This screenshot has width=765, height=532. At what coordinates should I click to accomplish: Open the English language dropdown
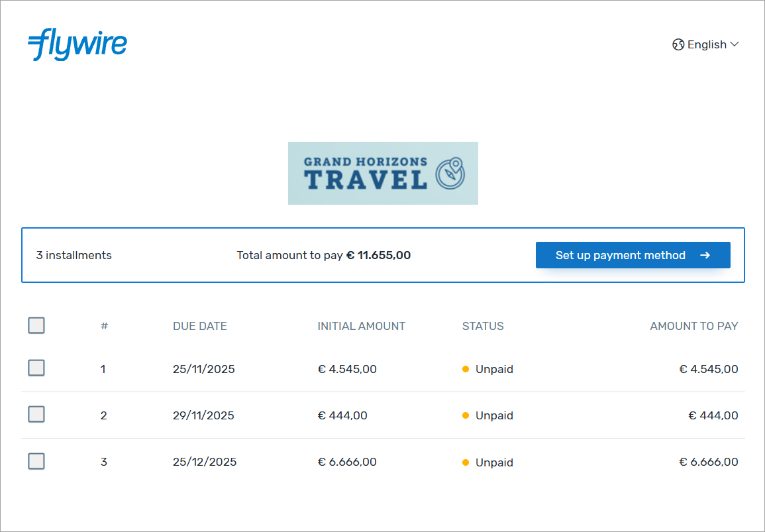pos(707,45)
